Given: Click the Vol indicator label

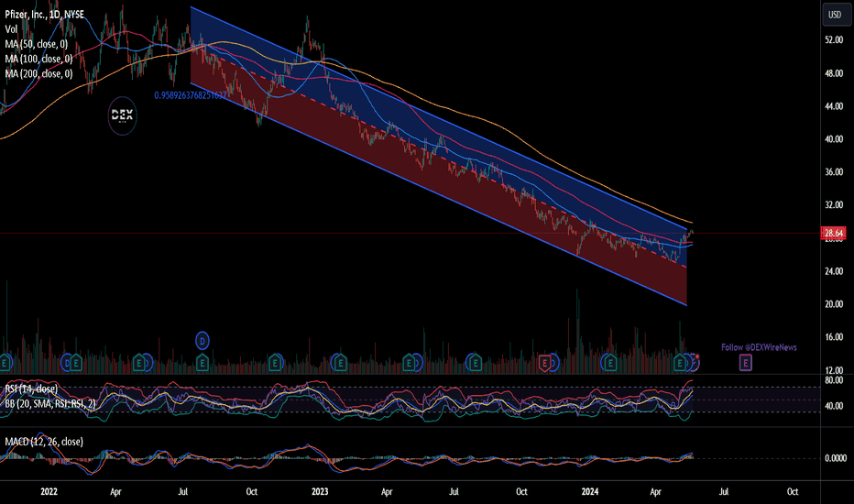Looking at the screenshot, I should click(11, 29).
